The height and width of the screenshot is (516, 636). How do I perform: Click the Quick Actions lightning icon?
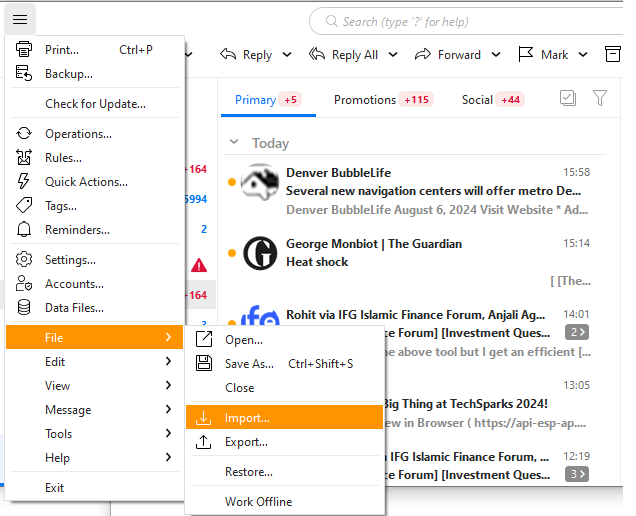click(x=25, y=182)
